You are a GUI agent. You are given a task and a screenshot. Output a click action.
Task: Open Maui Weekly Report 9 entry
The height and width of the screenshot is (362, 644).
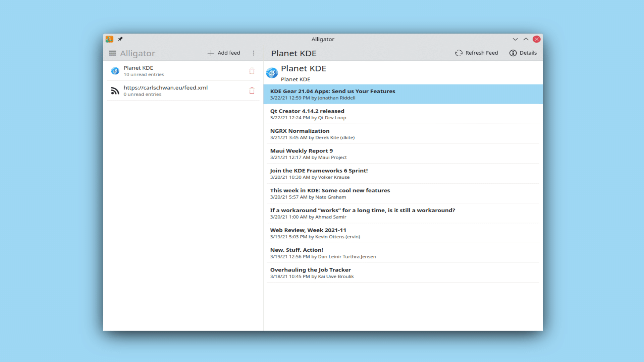coord(403,154)
